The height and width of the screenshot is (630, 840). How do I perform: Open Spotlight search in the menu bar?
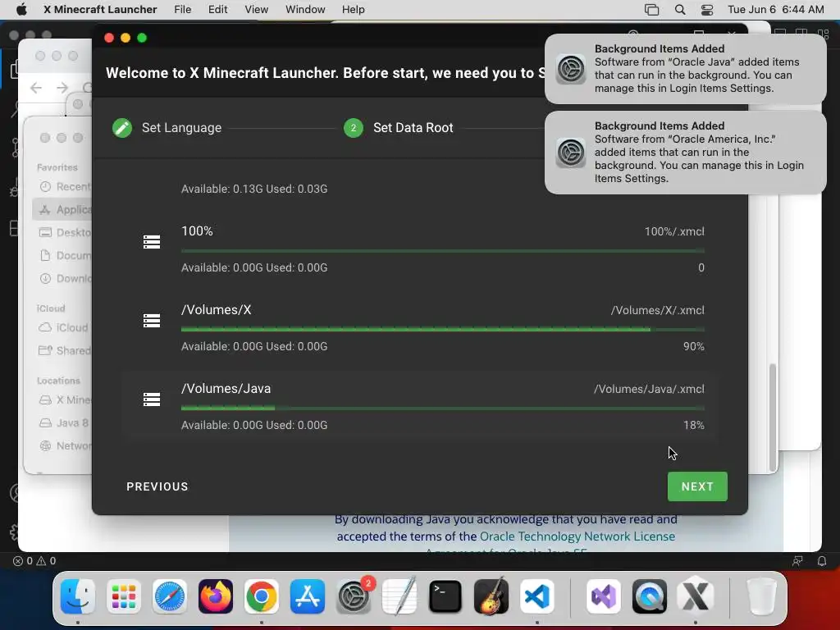pos(680,10)
